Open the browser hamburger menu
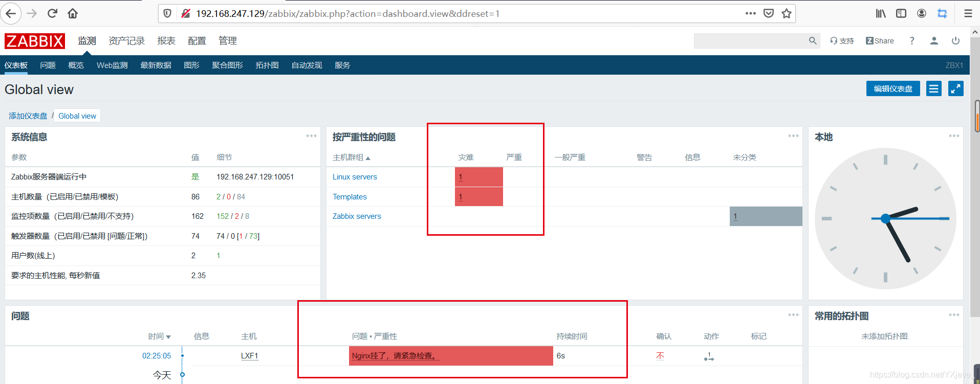Image resolution: width=980 pixels, height=384 pixels. [x=968, y=13]
